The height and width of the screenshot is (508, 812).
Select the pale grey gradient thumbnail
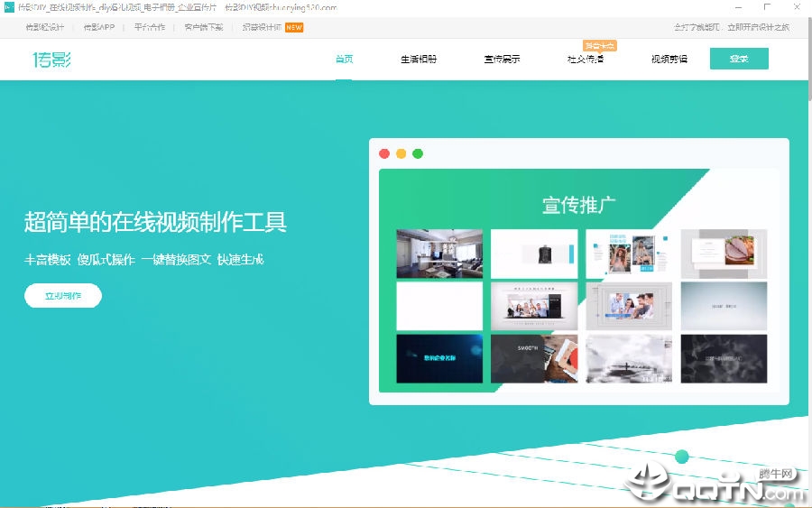[724, 306]
